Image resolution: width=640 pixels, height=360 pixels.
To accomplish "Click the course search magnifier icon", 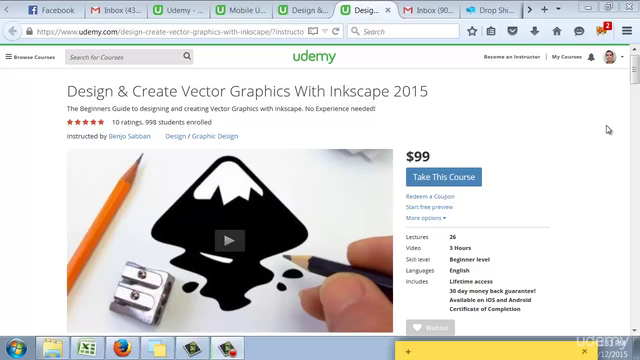I will pyautogui.click(x=187, y=56).
